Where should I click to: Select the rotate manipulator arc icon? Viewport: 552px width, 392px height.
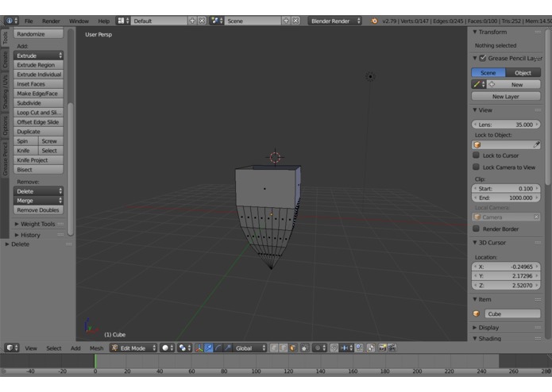(218, 348)
